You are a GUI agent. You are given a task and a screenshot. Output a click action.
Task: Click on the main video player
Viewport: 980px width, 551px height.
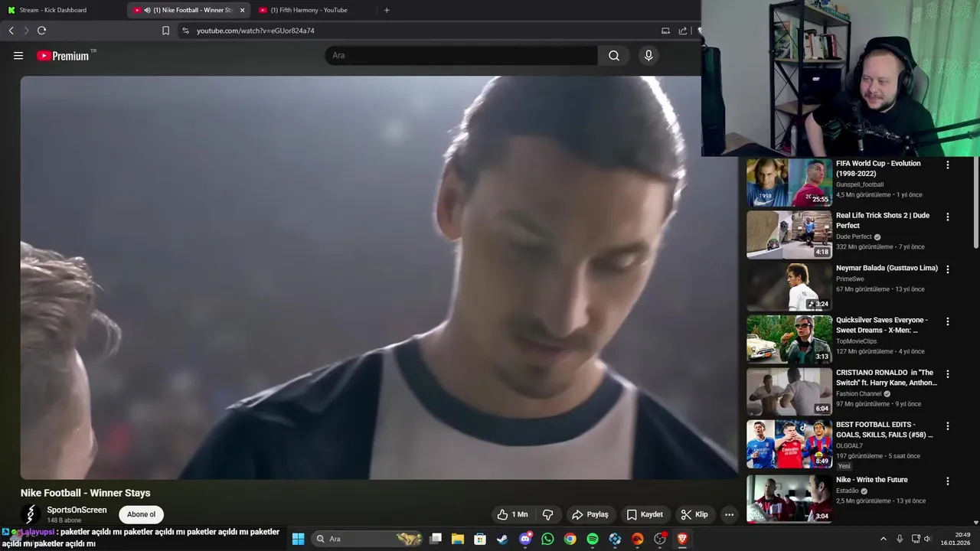pos(379,277)
